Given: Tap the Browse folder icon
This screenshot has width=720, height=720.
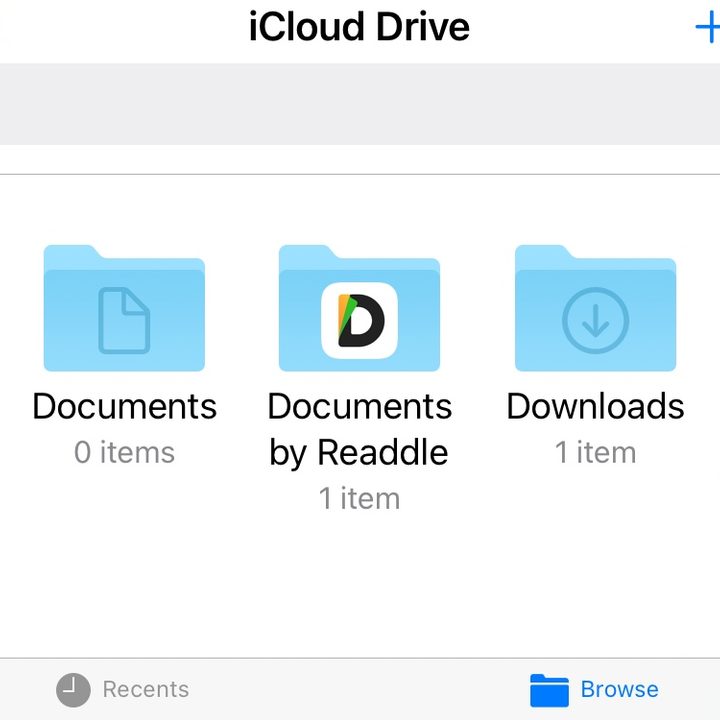Looking at the screenshot, I should pos(549,690).
